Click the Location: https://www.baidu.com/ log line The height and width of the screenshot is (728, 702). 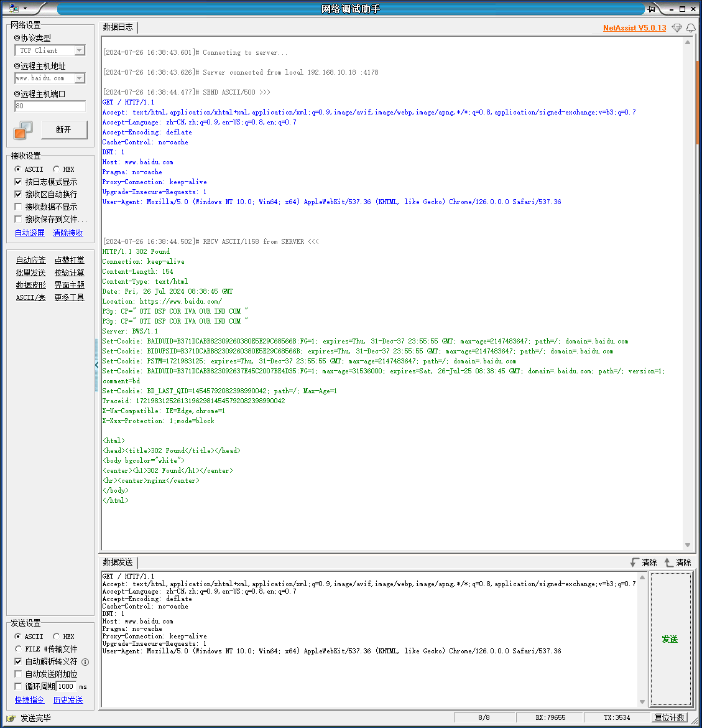(162, 301)
